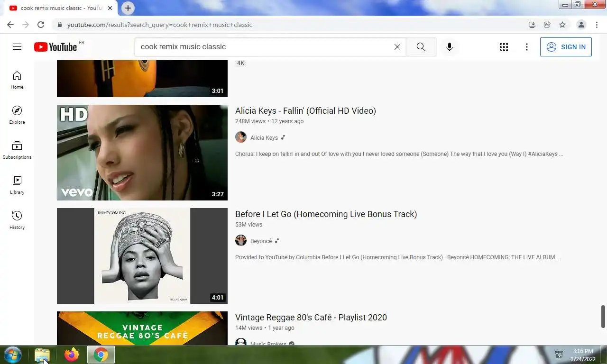Viewport: 607px width, 364px height.
Task: Click '53M views' text under Before I Let Go
Action: tap(248, 225)
